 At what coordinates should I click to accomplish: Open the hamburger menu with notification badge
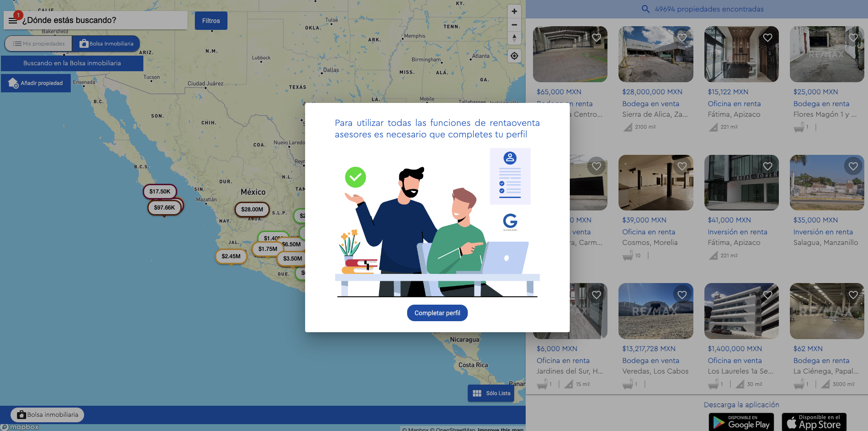13,20
